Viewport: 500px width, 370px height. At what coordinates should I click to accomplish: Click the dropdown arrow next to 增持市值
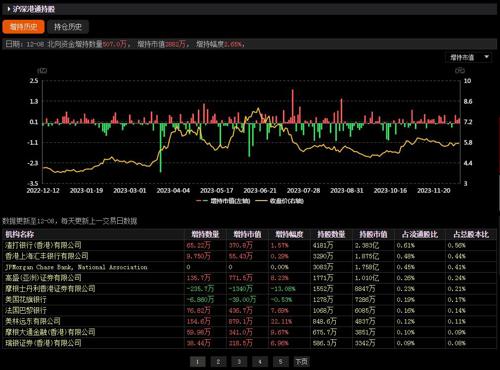pos(486,57)
